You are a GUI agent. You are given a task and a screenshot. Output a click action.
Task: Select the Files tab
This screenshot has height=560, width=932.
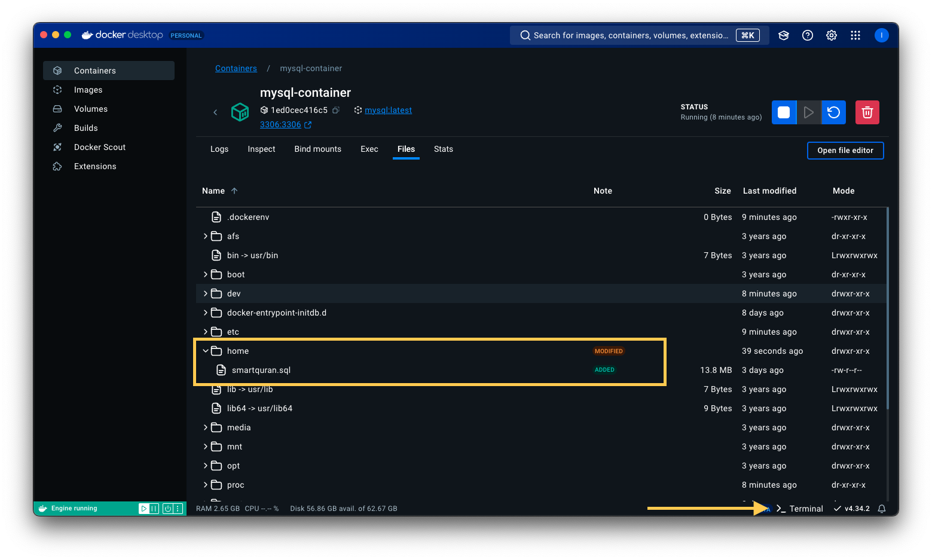406,149
